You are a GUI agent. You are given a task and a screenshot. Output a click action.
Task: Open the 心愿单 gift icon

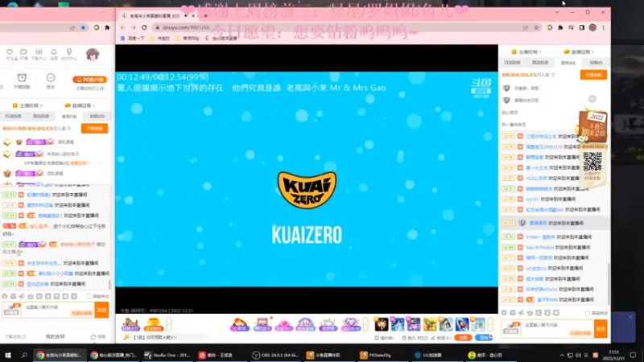[239, 325]
